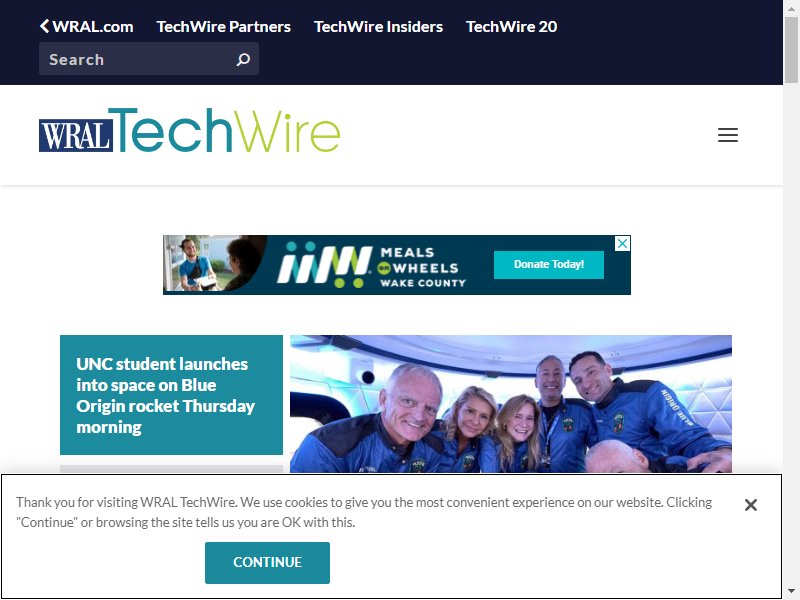Dismiss the cookie notice with X
800x600 pixels.
point(751,505)
